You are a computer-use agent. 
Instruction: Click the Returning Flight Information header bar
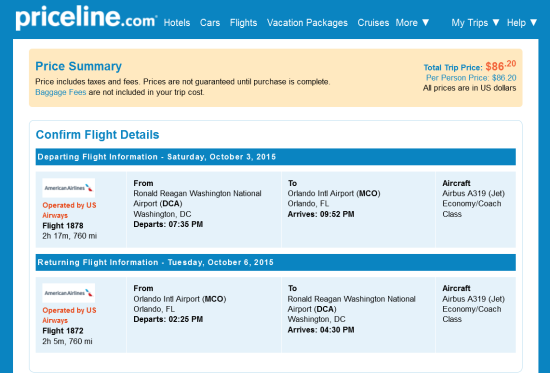click(x=276, y=262)
